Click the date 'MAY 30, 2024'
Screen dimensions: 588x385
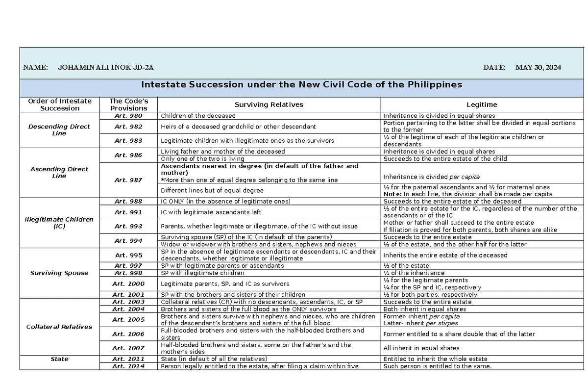[x=538, y=67]
